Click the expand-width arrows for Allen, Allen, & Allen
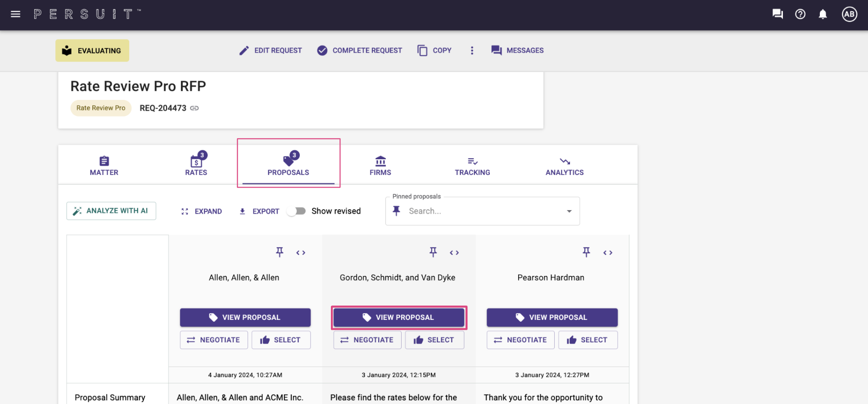 tap(301, 253)
